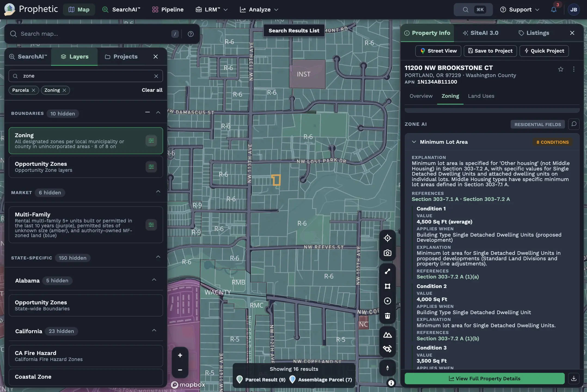
Task: Click Clear all filters link
Action: [152, 90]
